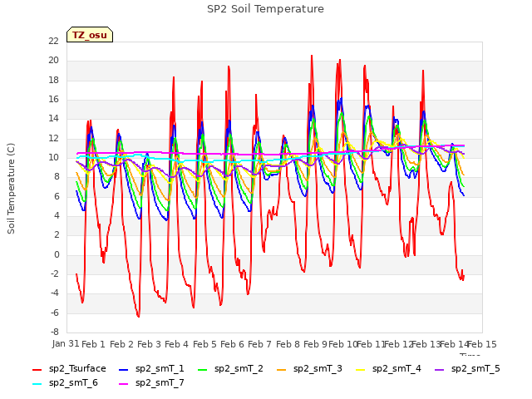Click the SP2 Soil Temperature chart title

[265, 9]
